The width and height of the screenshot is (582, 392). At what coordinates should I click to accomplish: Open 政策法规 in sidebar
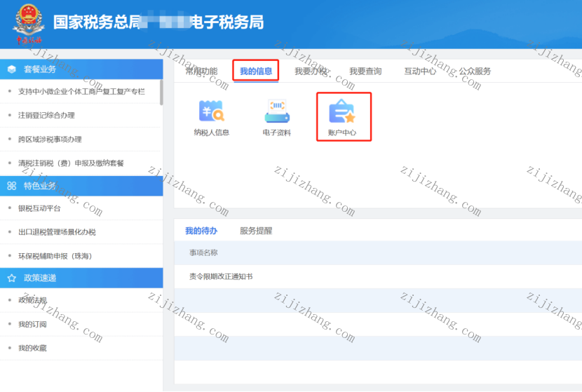pyautogui.click(x=33, y=300)
